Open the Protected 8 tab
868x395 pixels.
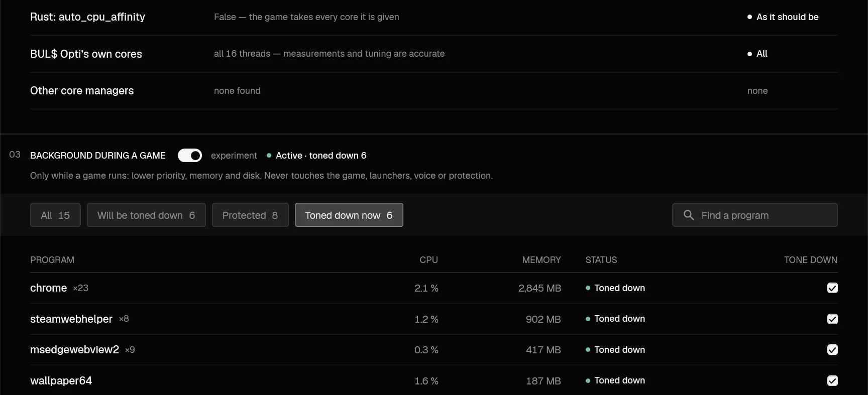pos(250,215)
